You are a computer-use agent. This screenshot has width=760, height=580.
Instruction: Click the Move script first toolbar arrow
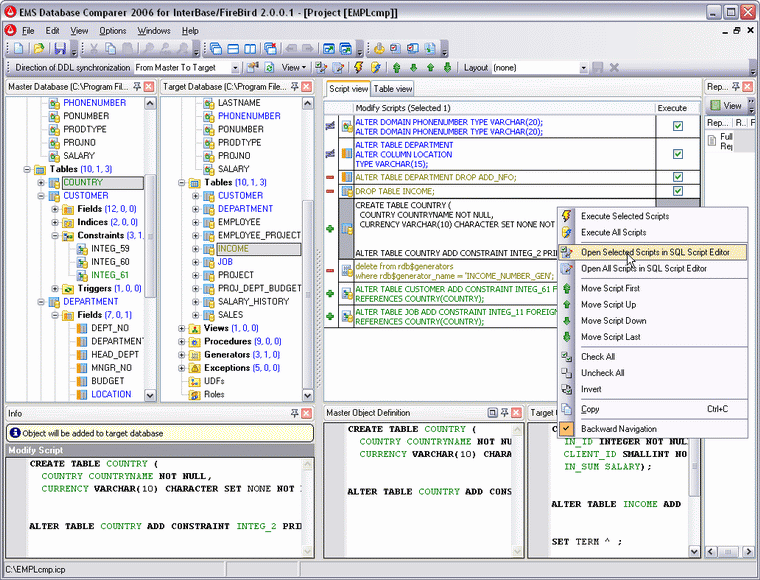[x=396, y=67]
